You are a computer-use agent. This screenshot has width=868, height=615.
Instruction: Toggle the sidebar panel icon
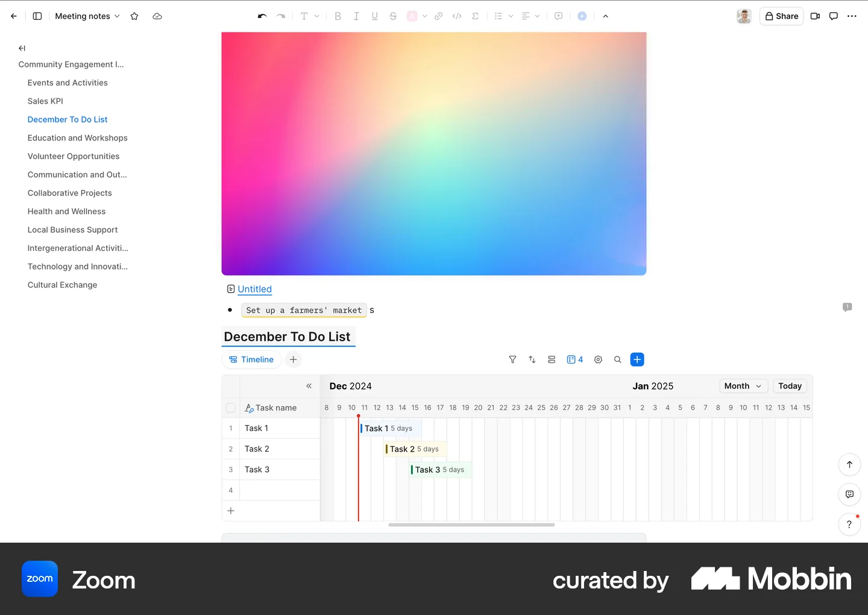[x=37, y=16]
